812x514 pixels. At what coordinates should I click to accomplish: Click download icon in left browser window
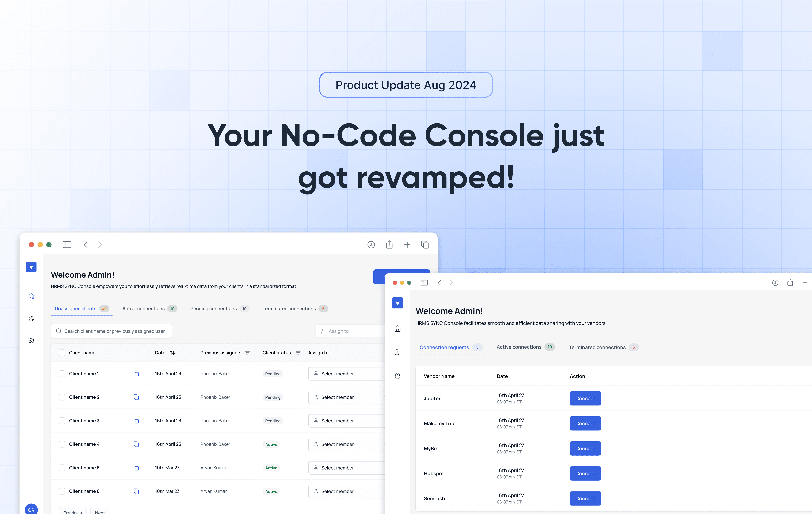point(371,245)
